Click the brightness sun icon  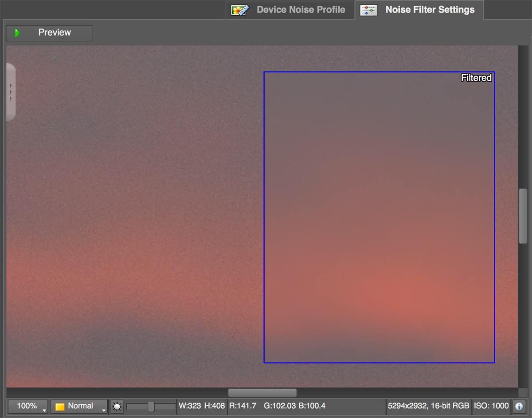[x=117, y=406]
